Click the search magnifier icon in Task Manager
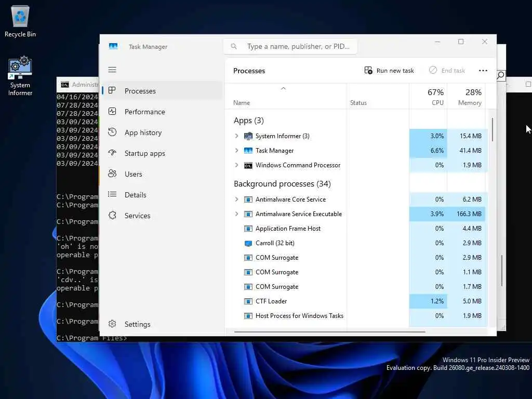Viewport: 532px width, 399px height. click(234, 46)
